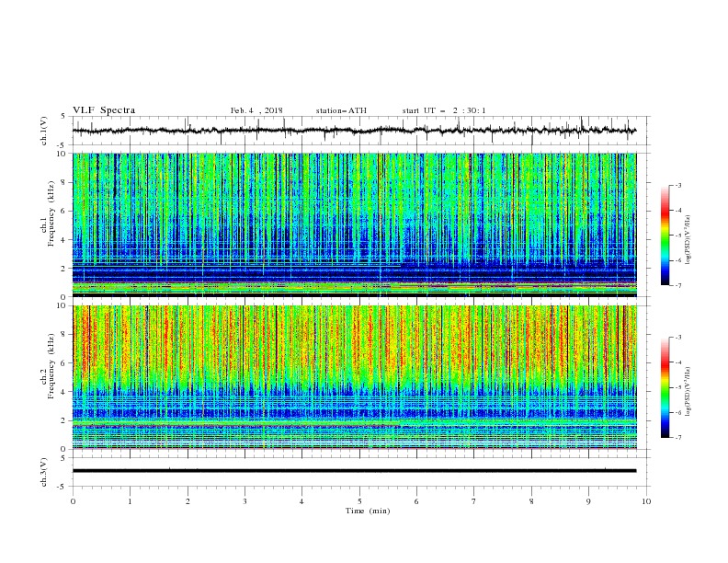This screenshot has width=728, height=563.
Task: Click the "-7" tick on ch.1 color bar
Action: (677, 285)
